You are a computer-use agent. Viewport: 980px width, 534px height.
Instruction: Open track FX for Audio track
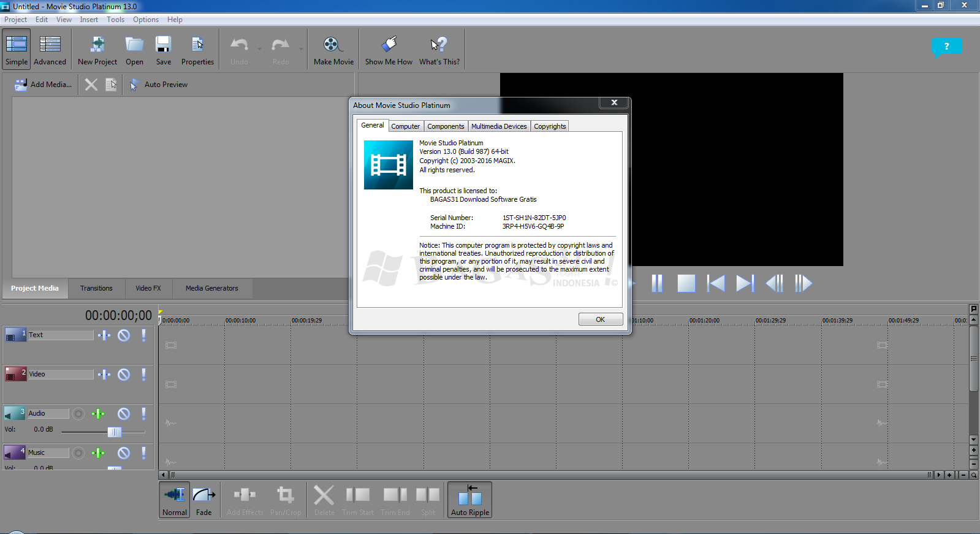coord(98,414)
